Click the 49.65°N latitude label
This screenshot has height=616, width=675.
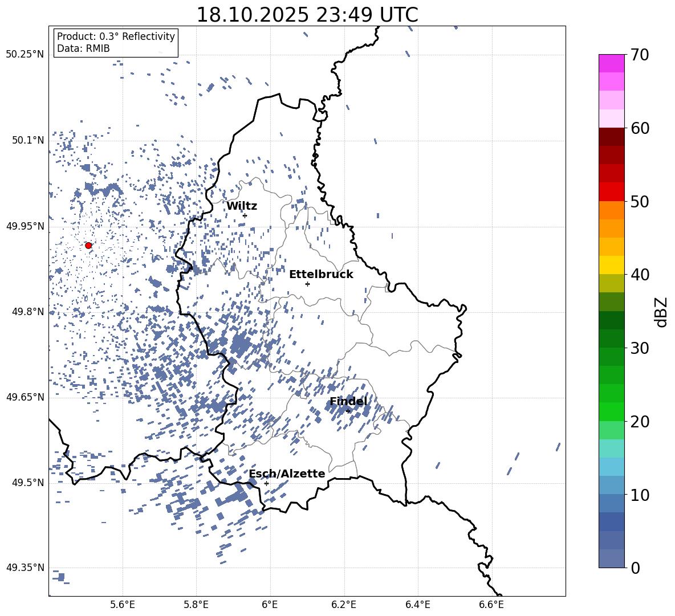click(25, 397)
